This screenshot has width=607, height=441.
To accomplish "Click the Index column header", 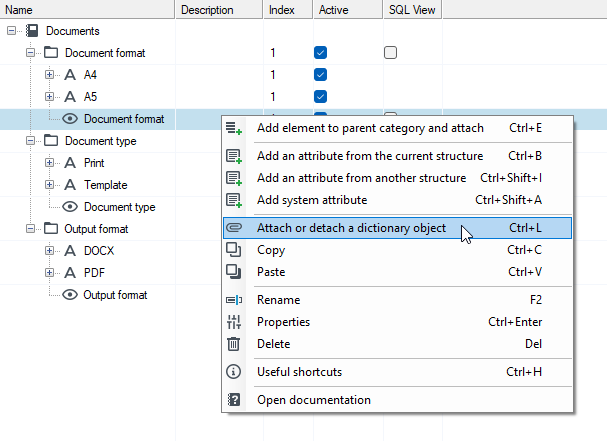I will pyautogui.click(x=288, y=9).
